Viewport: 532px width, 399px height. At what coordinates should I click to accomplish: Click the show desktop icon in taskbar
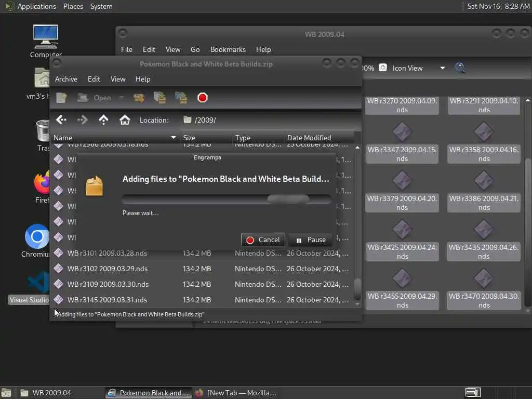point(6,393)
